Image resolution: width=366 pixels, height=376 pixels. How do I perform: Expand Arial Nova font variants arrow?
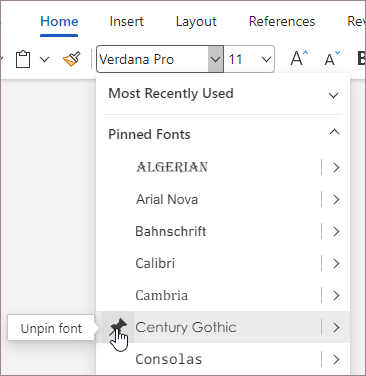(336, 199)
